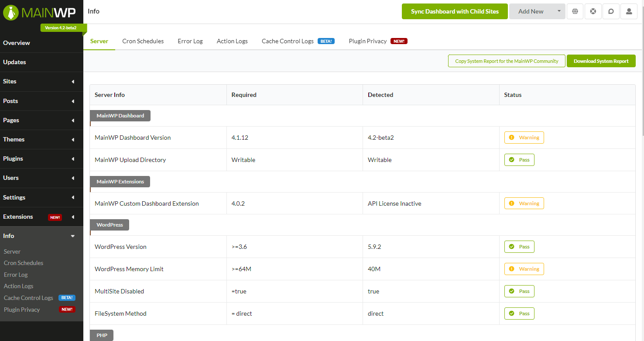This screenshot has width=644, height=341.
Task: Expand the Posts menu arrow
Action: coord(73,101)
